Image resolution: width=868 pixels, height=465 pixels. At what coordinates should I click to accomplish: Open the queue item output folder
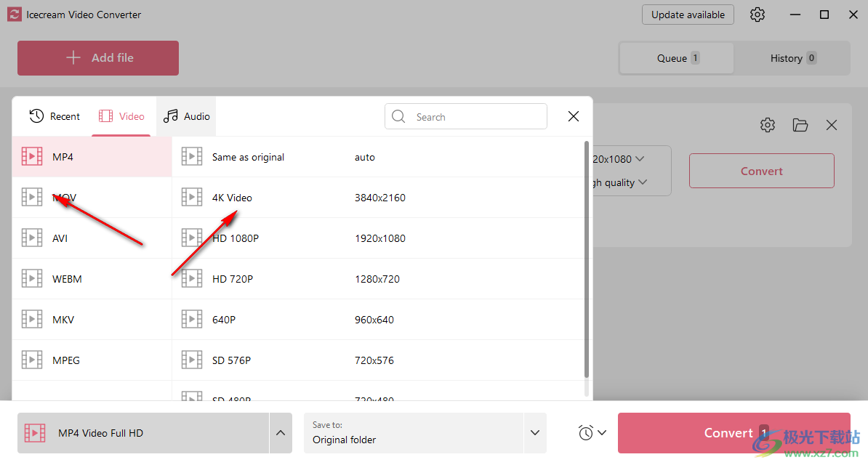pos(800,125)
